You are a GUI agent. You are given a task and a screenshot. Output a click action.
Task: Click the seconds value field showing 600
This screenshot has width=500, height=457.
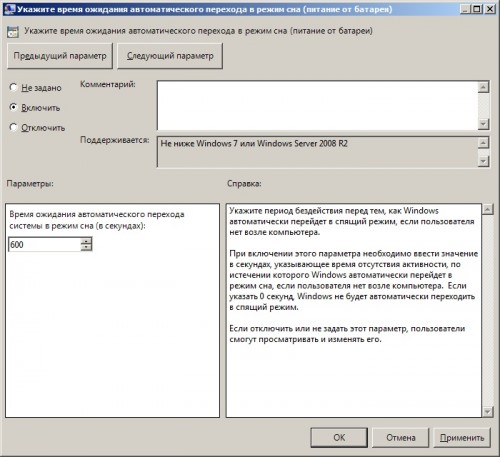click(x=45, y=244)
